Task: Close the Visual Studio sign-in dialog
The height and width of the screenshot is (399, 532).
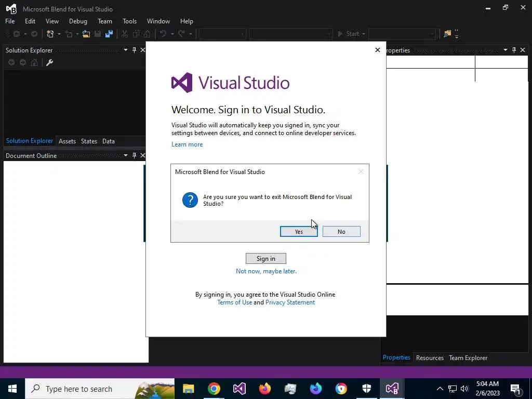Action: tap(378, 50)
